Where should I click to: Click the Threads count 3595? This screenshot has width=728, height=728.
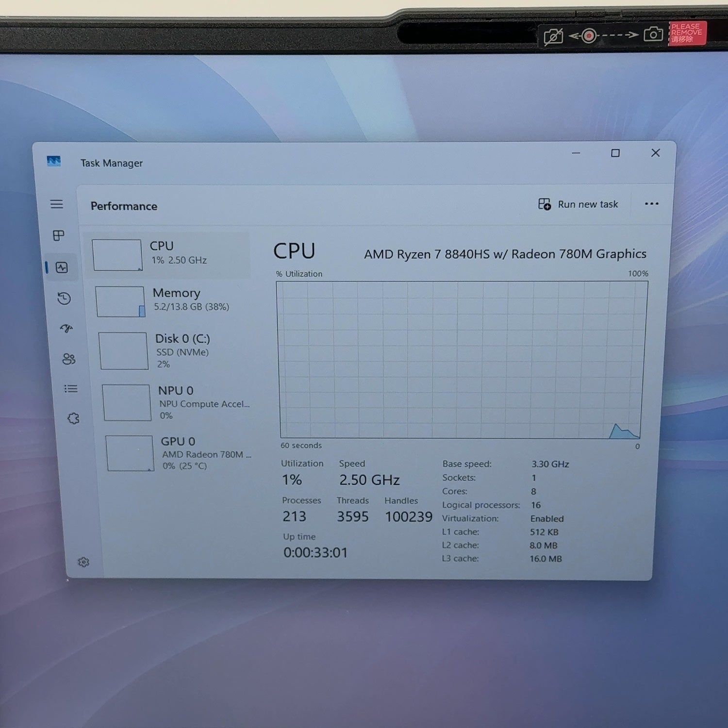point(353,517)
